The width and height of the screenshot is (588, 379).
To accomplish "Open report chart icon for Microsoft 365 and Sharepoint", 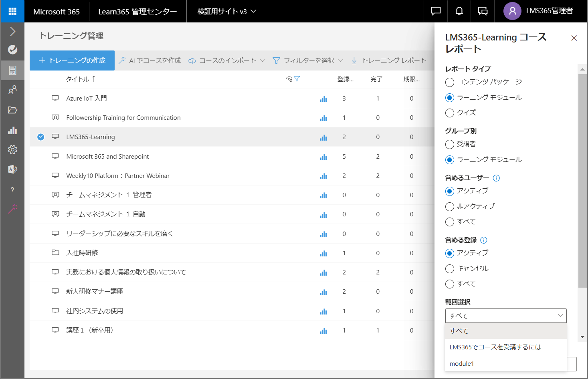I will pos(323,157).
